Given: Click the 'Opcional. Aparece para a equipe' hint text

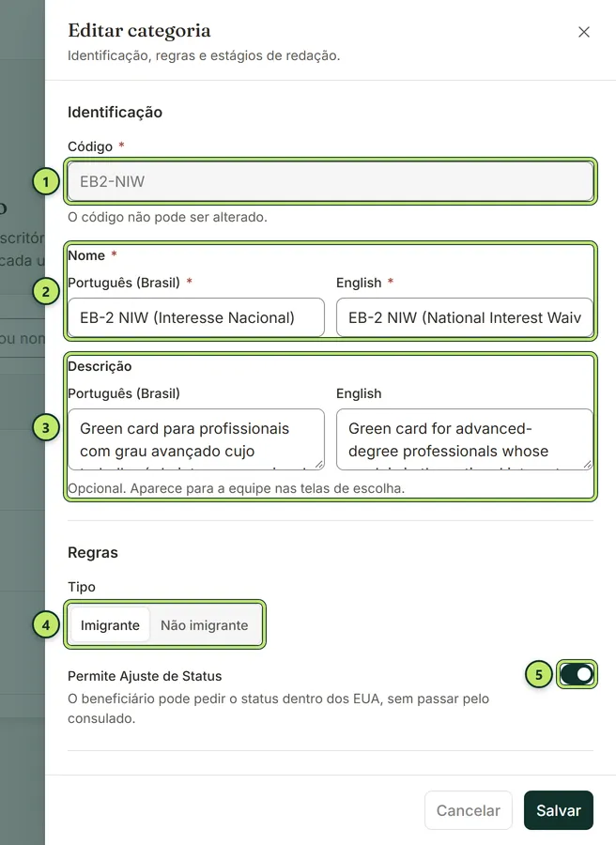Looking at the screenshot, I should coord(236,488).
